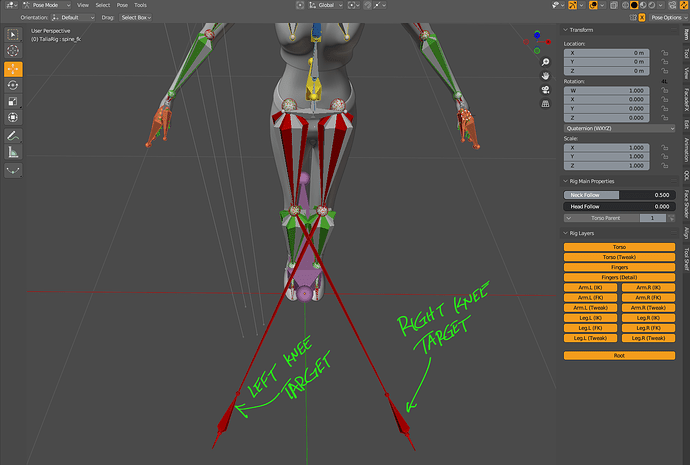Open the snapping options icon

[x=380, y=5]
